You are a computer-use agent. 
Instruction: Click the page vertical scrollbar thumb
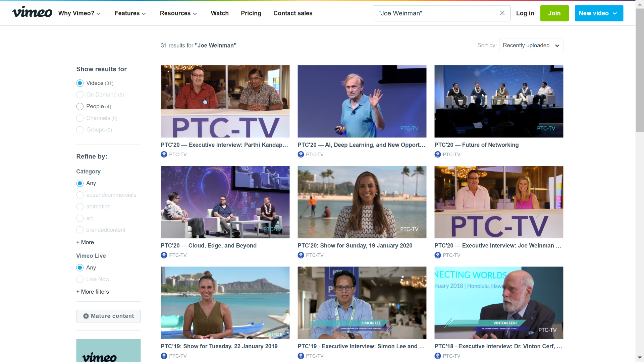[640, 70]
